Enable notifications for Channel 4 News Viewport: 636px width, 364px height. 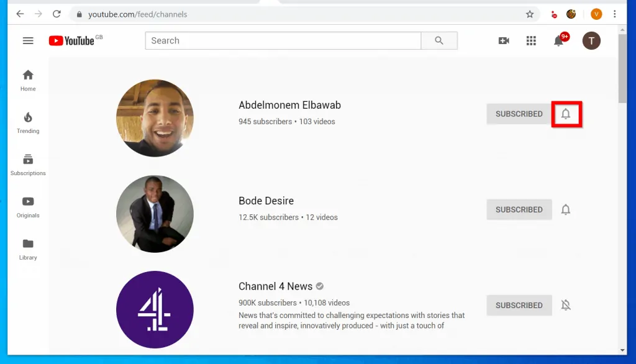point(566,306)
